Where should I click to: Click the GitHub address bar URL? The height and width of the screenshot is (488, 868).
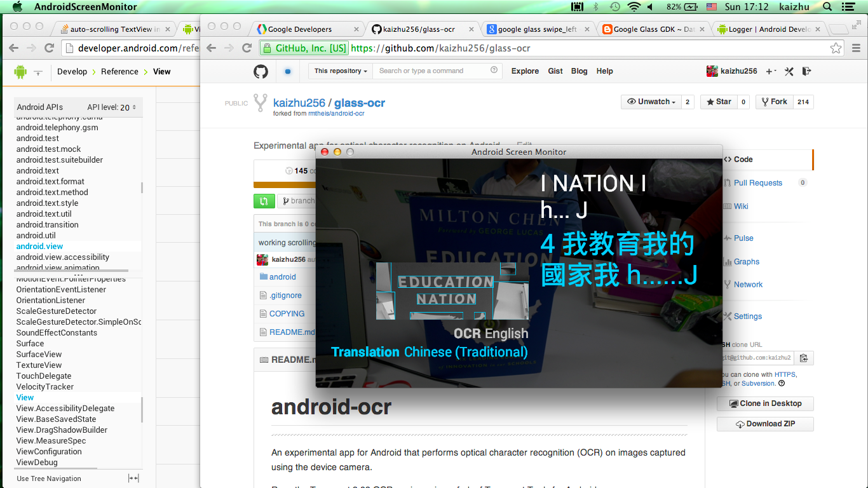pyautogui.click(x=440, y=48)
